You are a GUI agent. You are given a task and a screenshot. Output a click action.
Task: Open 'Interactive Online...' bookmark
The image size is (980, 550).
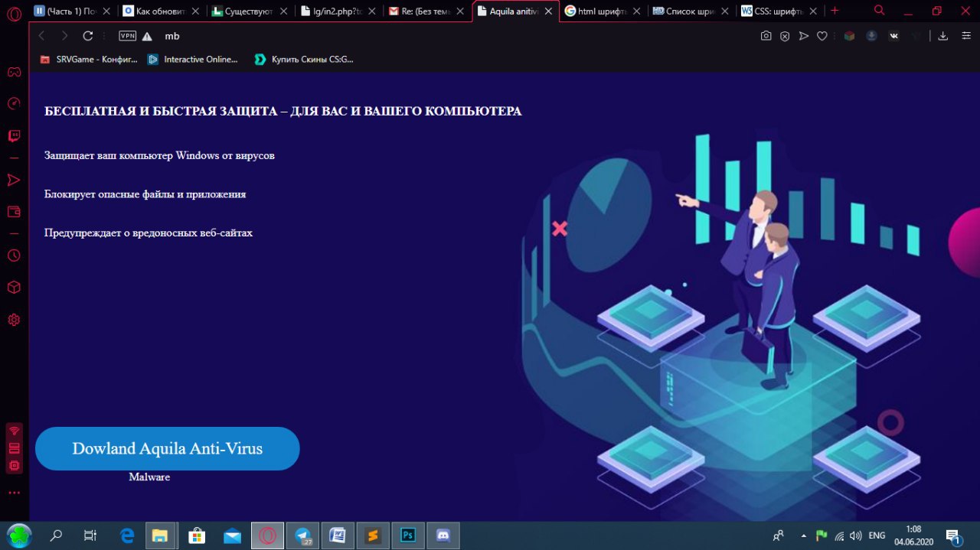tap(193, 59)
